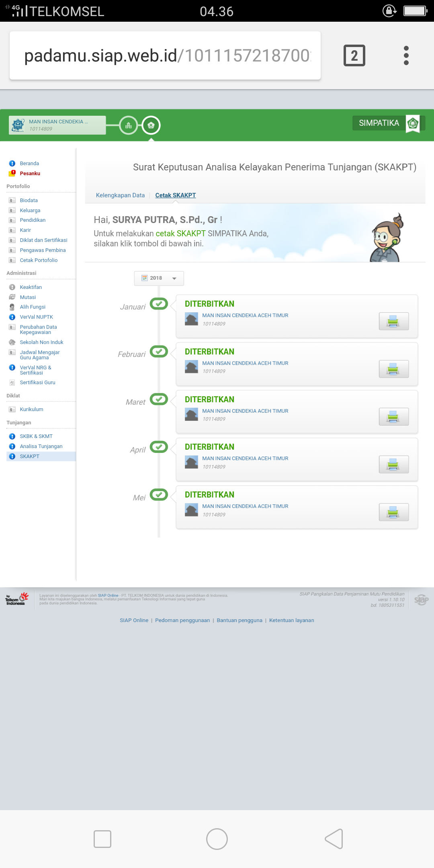
Task: Open Sekolah Non Induk page
Action: point(41,342)
